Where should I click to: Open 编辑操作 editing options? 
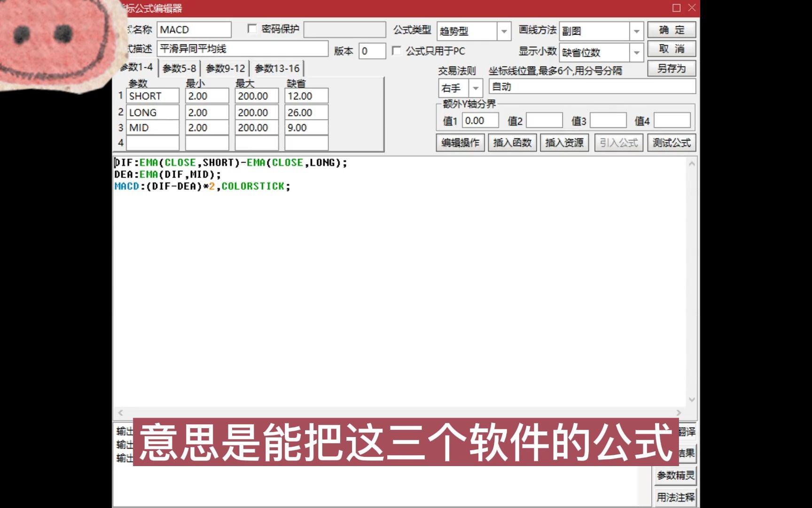tap(459, 143)
